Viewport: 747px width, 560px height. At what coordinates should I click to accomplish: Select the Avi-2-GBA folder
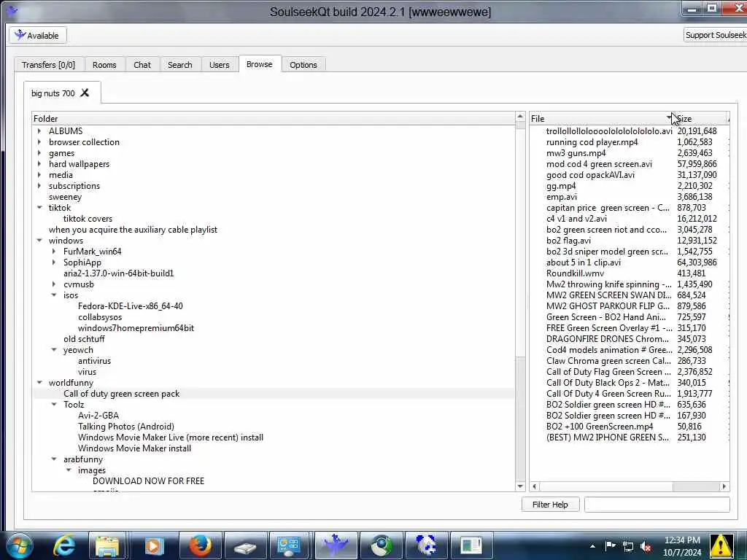point(98,416)
